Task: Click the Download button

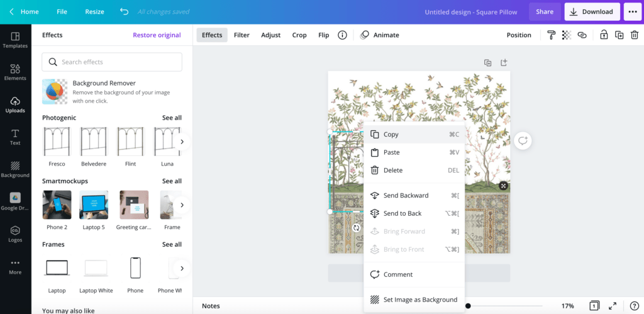Action: tap(592, 12)
